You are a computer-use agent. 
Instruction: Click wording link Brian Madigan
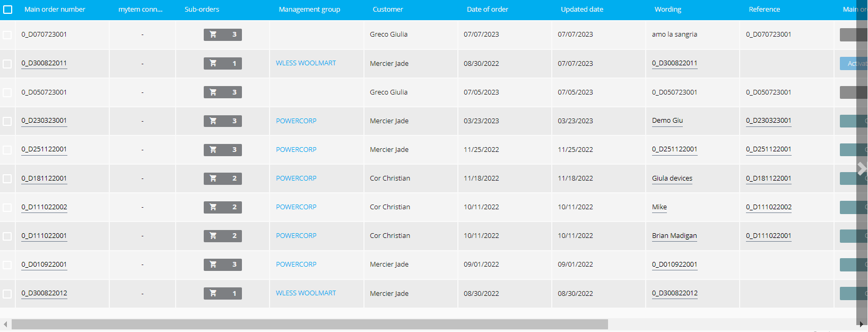coord(674,235)
